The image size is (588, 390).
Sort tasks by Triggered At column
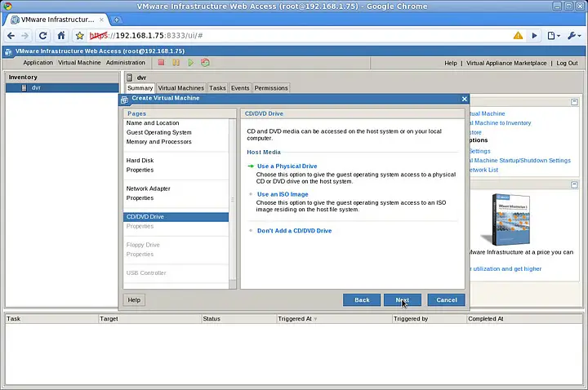(334, 319)
